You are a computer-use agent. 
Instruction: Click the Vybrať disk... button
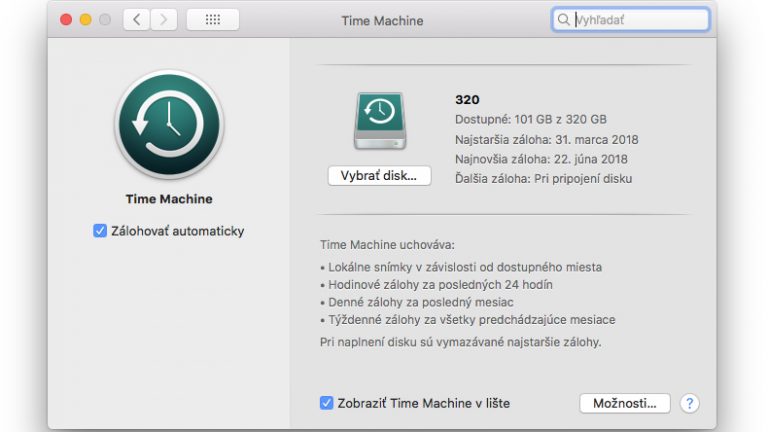pyautogui.click(x=379, y=176)
